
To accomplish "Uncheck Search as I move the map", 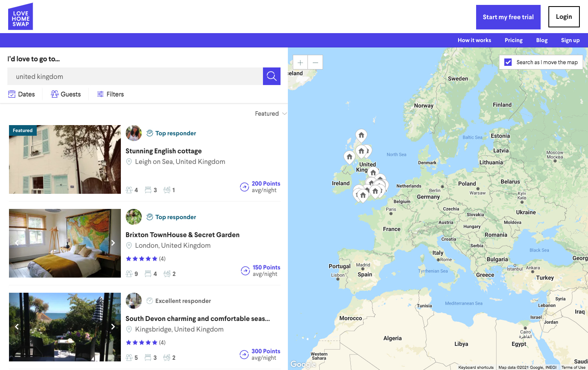I will (x=508, y=62).
